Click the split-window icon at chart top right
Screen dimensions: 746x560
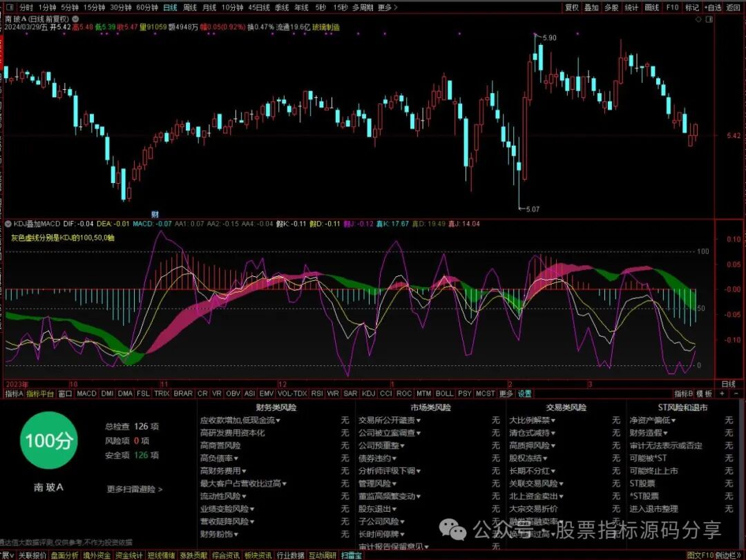coord(709,19)
